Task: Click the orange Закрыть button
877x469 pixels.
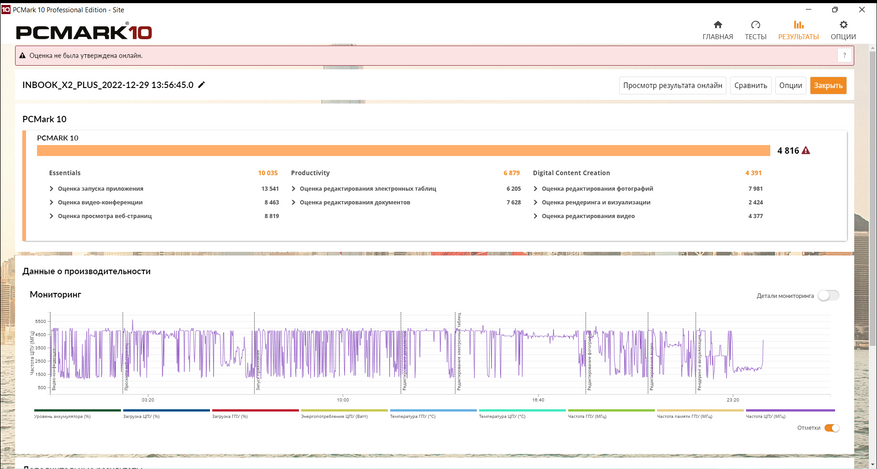Action: coord(828,86)
